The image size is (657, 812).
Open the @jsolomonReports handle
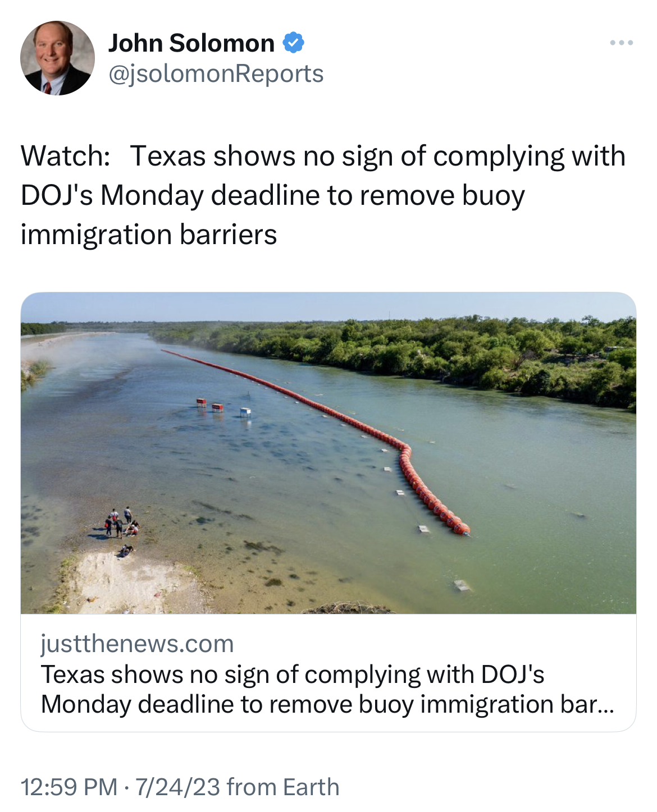click(x=216, y=74)
